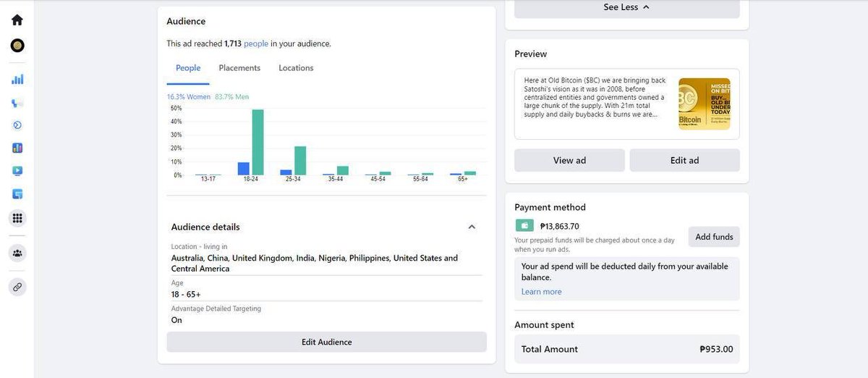The image size is (868, 378).
Task: Click the 25-34 men teal bar
Action: coord(300,161)
